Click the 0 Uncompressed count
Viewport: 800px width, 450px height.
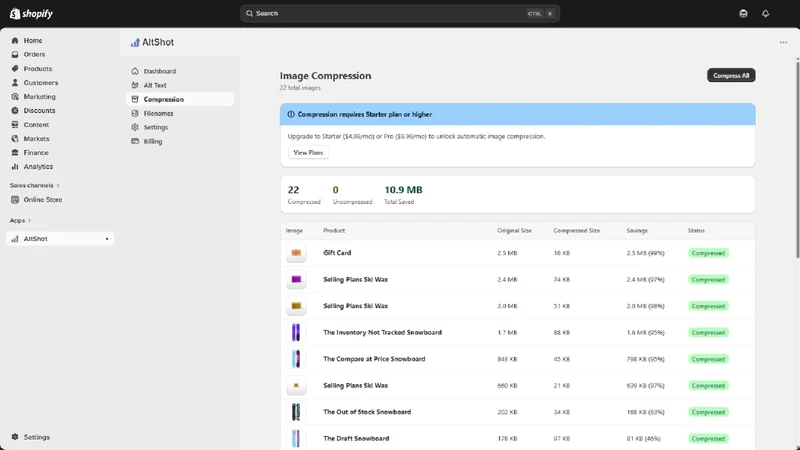click(x=335, y=190)
